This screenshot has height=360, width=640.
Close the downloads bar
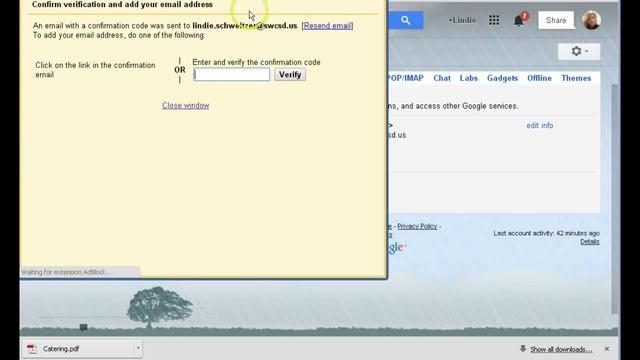click(x=607, y=349)
